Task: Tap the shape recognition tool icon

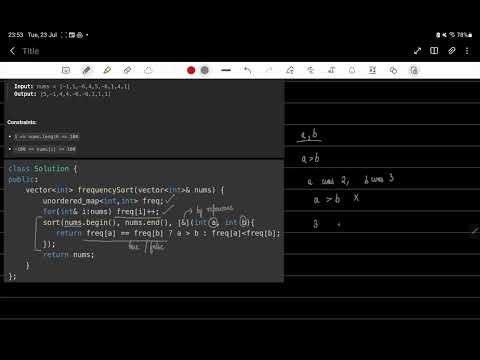Action: [290, 70]
